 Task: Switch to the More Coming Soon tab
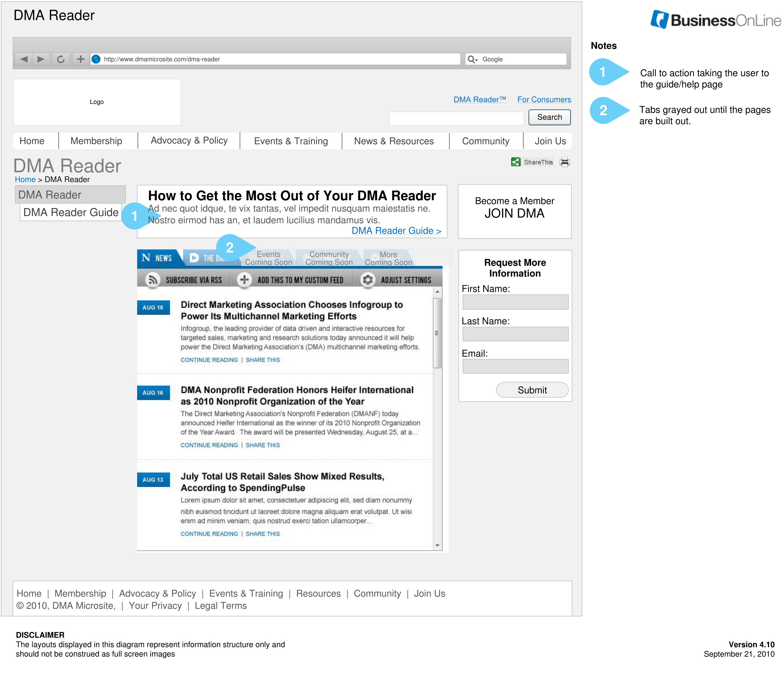pyautogui.click(x=389, y=258)
